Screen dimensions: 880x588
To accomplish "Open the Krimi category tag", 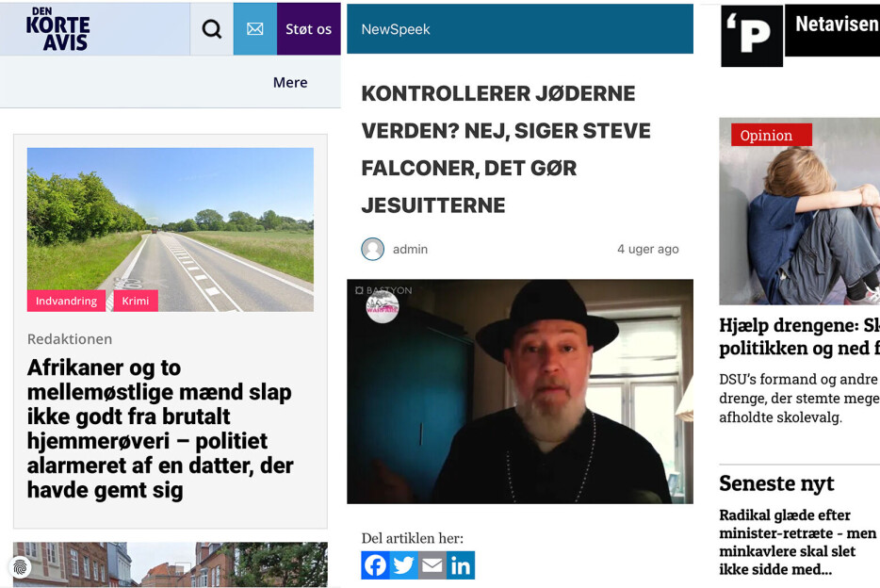I will pos(135,301).
